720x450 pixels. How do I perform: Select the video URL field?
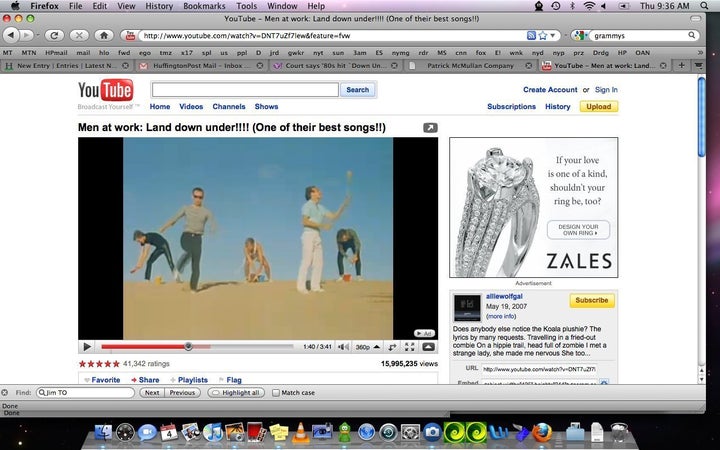pyautogui.click(x=539, y=369)
